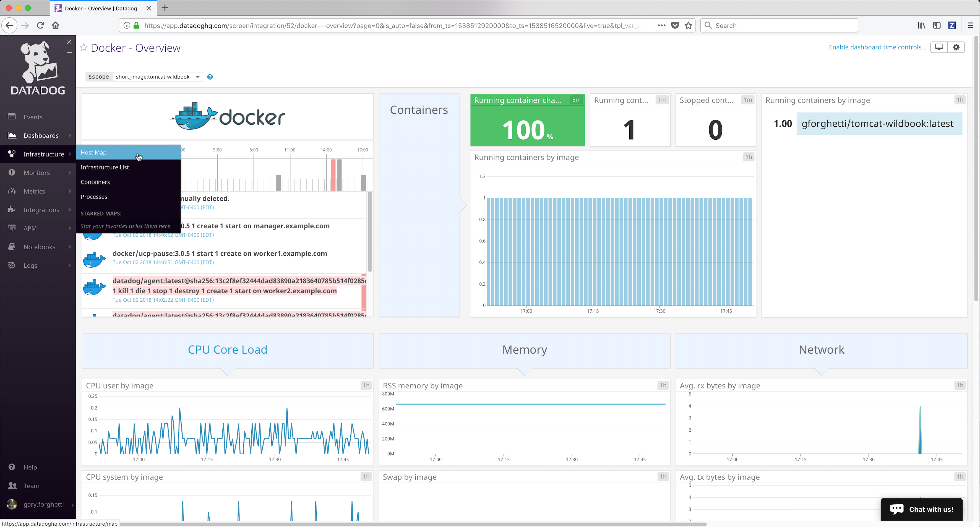Image resolution: width=980 pixels, height=527 pixels.
Task: Open a new browser tab
Action: (x=165, y=8)
